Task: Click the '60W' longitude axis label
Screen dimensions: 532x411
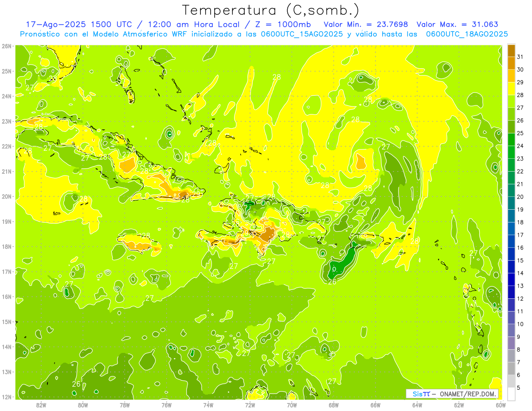Action: coord(501,405)
